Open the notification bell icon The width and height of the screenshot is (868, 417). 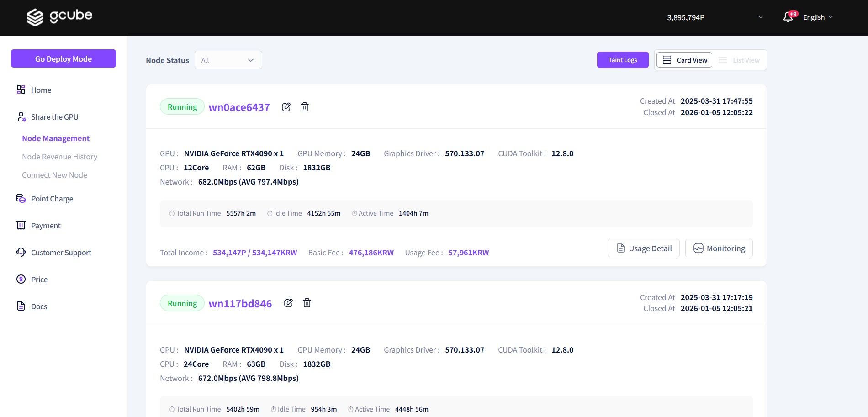pos(788,17)
